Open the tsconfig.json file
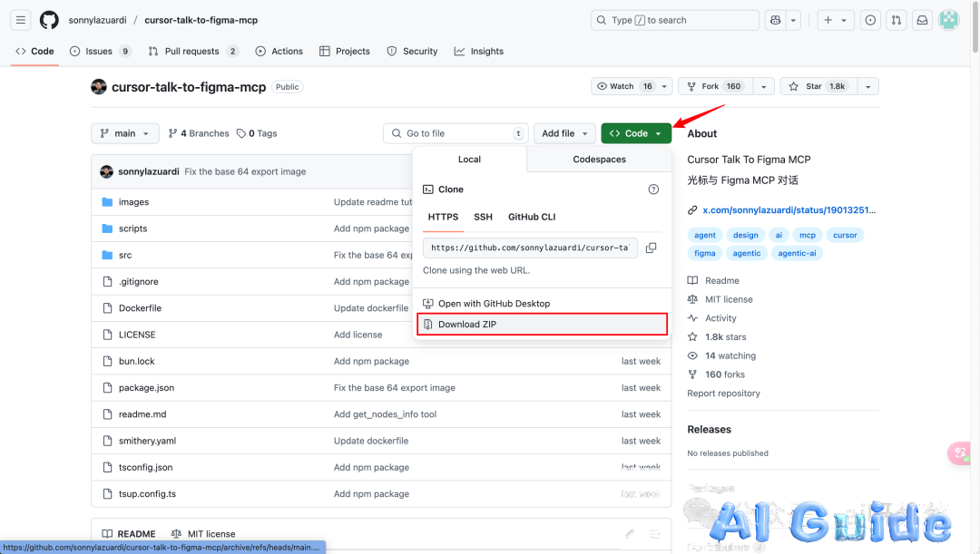This screenshot has height=554, width=980. point(145,467)
